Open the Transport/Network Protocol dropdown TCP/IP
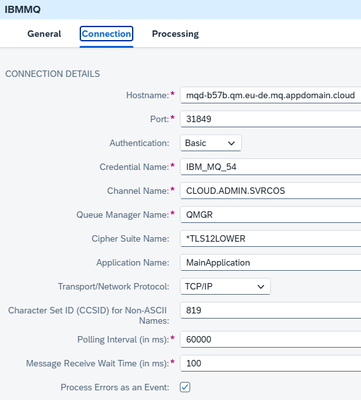 225,287
